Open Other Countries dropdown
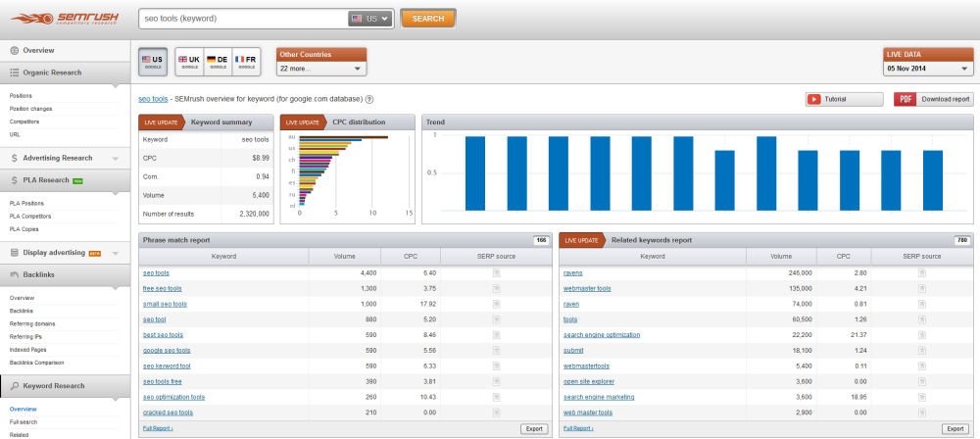Viewport: 980px width, 439px height. (321, 69)
